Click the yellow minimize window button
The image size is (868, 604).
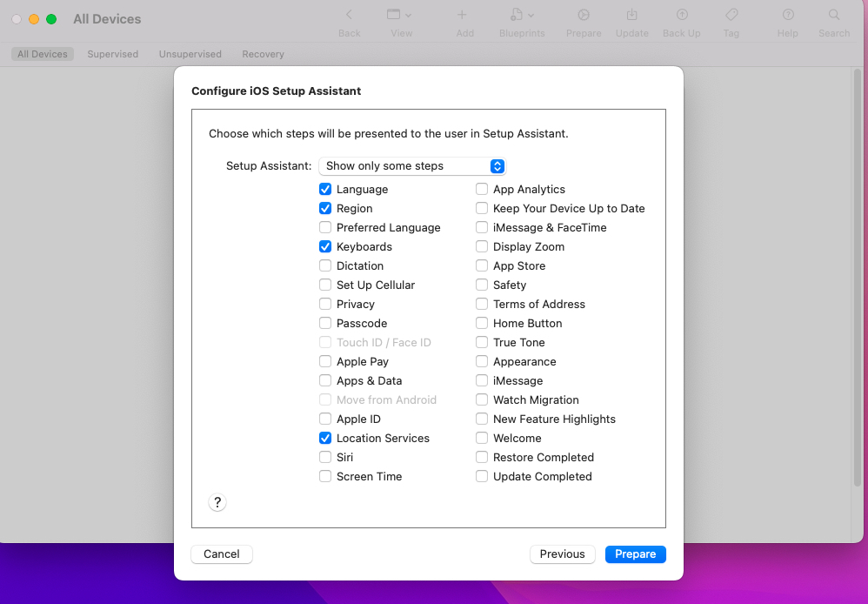tap(34, 19)
